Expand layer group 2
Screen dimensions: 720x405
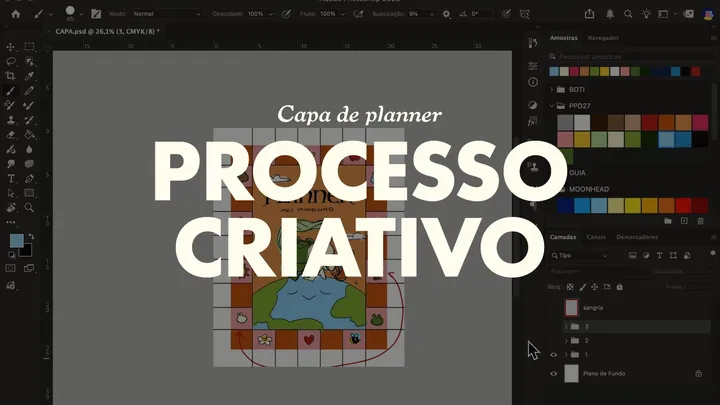[566, 341]
